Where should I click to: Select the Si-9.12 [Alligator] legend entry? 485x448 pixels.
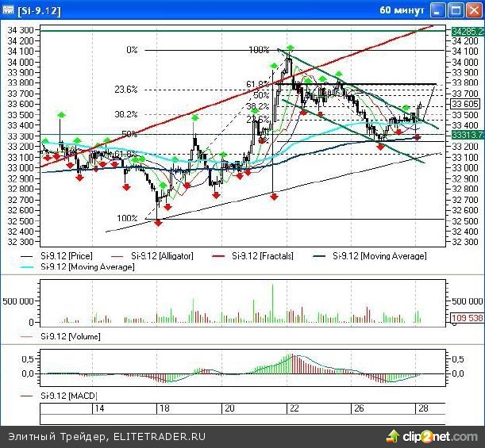(159, 256)
